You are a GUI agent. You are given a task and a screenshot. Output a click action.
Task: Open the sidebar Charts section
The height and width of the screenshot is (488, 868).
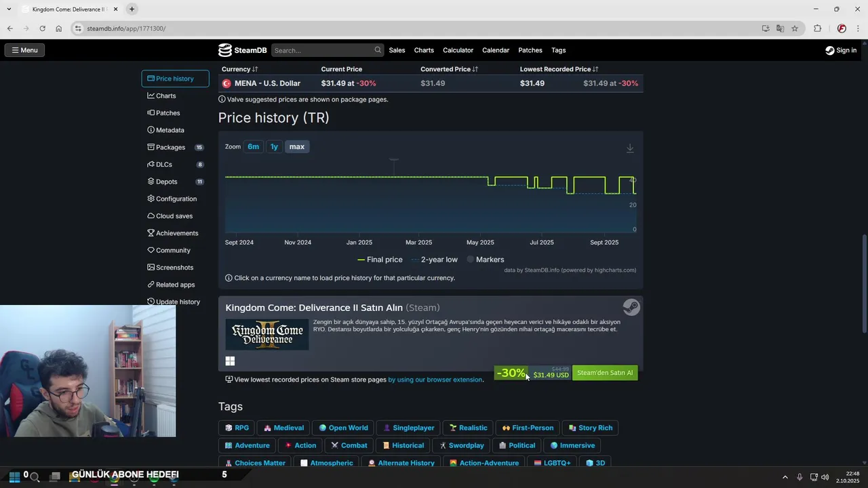[161, 96]
